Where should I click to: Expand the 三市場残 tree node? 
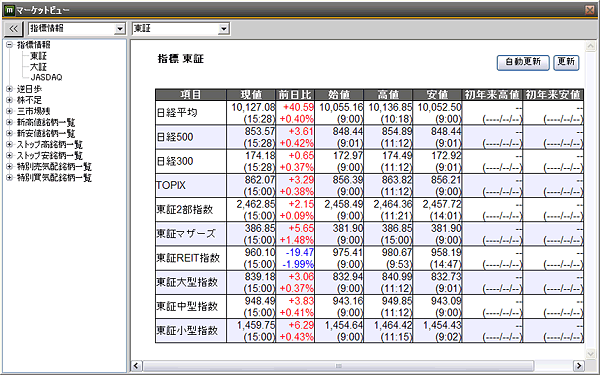click(10, 111)
